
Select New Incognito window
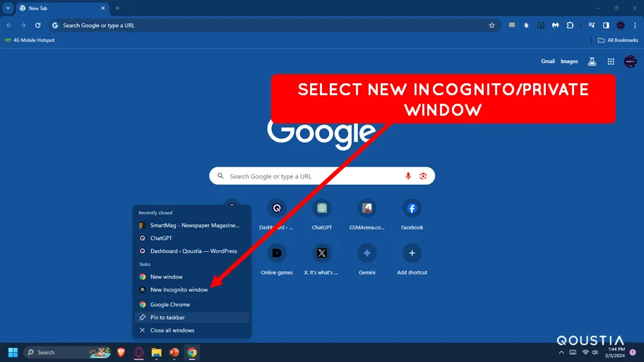tap(192, 289)
